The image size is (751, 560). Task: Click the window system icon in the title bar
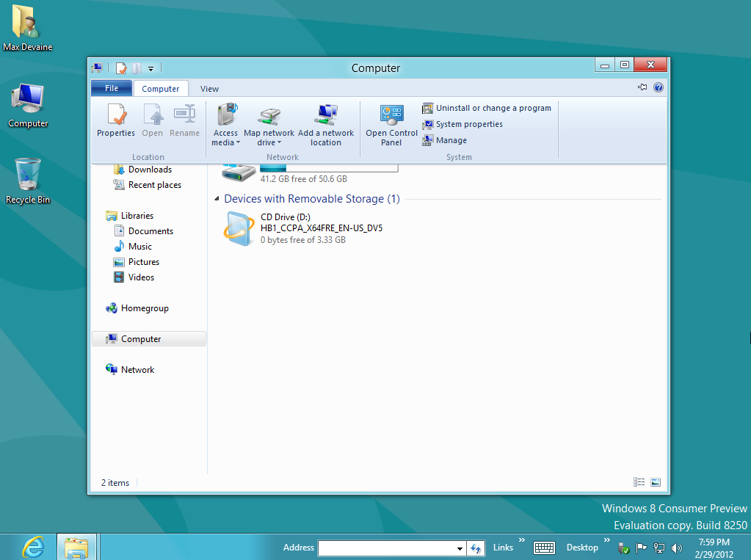97,68
